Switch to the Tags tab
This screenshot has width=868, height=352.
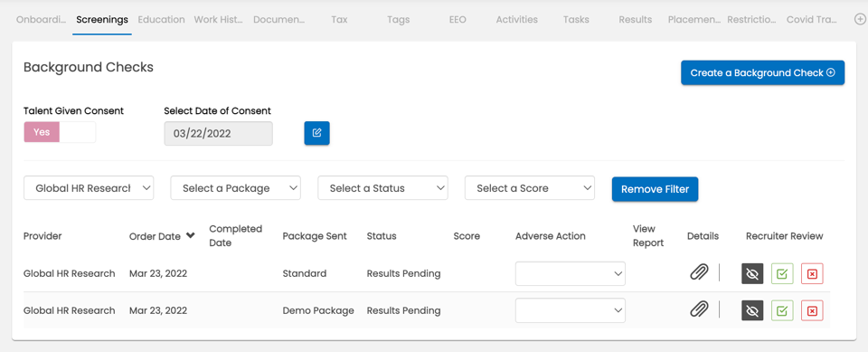pos(399,19)
